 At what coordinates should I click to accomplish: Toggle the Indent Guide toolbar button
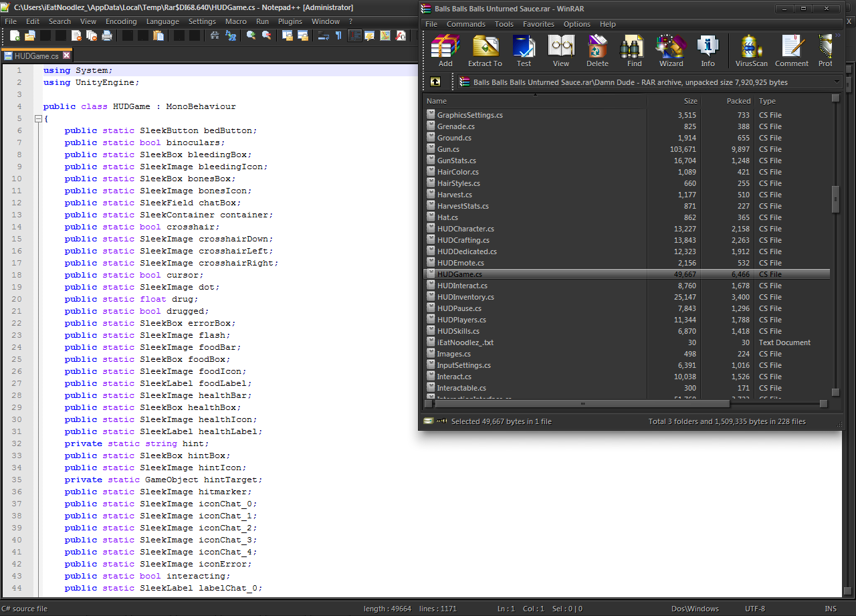(355, 35)
